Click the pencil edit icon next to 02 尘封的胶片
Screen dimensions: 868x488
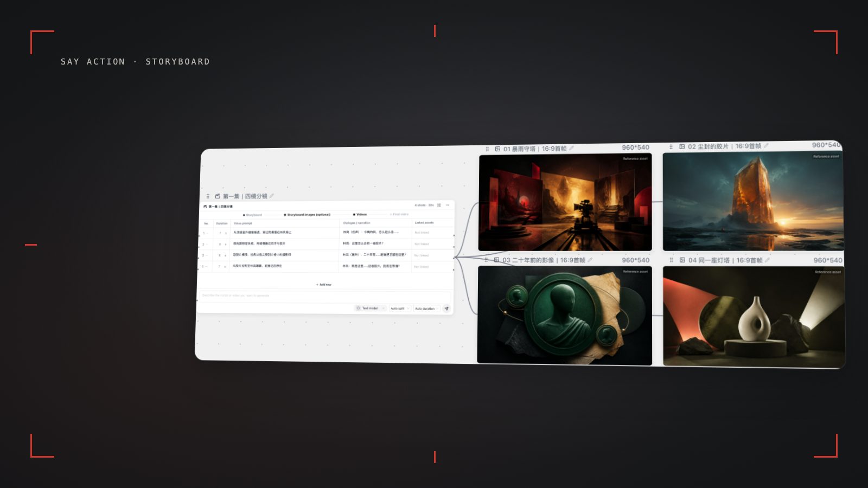coord(766,145)
